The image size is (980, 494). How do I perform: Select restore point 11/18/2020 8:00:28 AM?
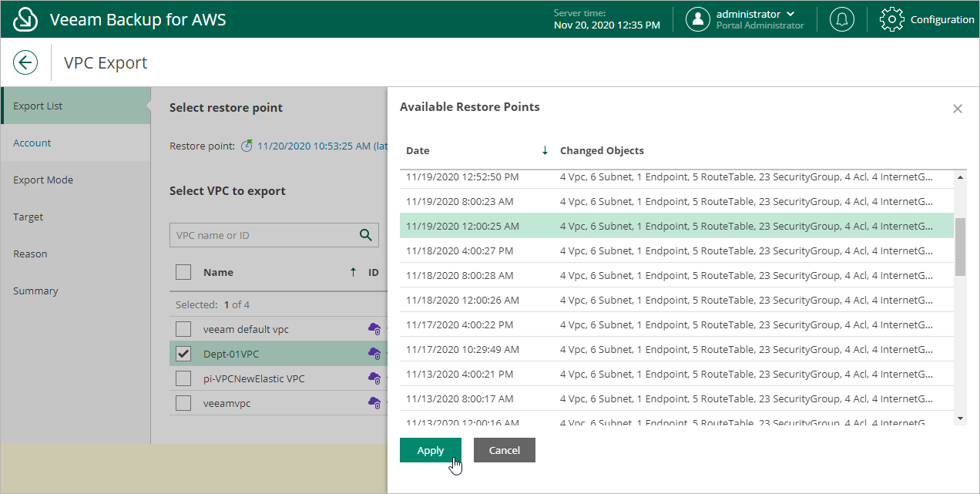pyautogui.click(x=677, y=275)
